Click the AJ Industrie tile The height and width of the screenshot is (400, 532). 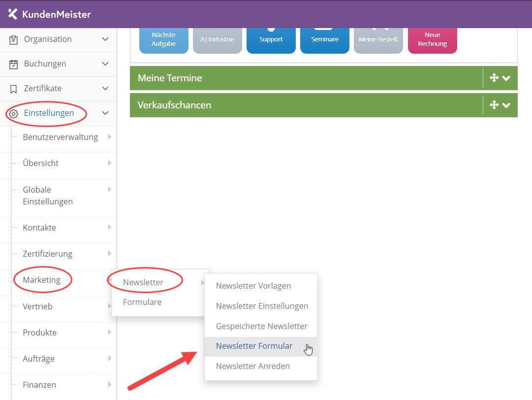[x=218, y=41]
